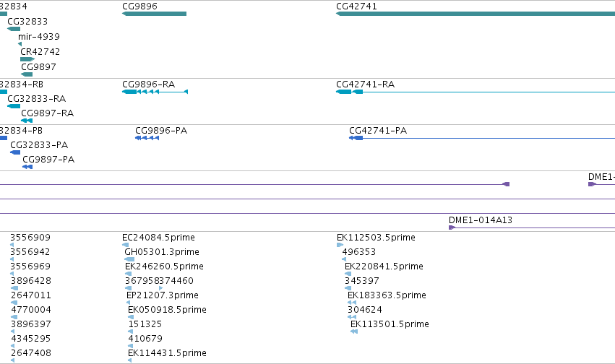Click the EK113501.5prime EST glyph
Viewport: 615px width, 364px height.
coord(354,331)
